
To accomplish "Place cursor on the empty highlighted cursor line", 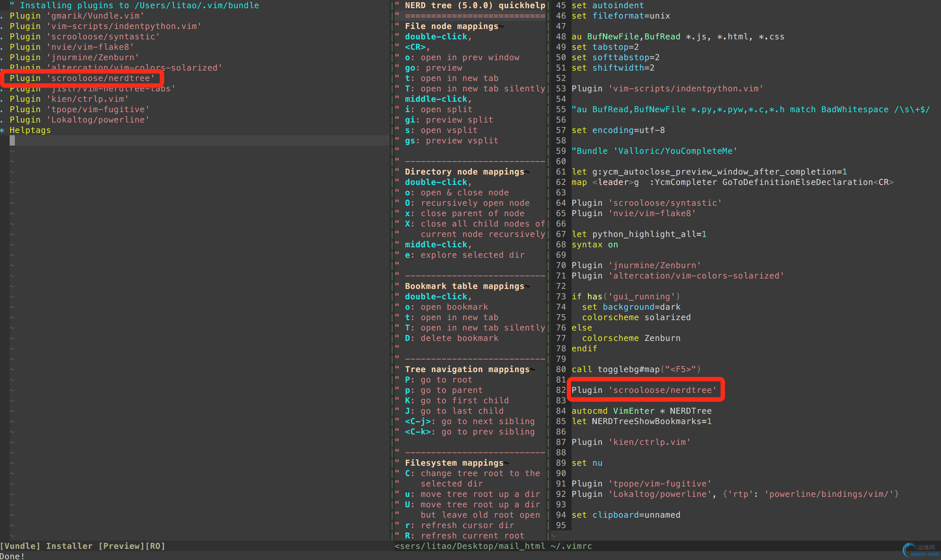I will 199,140.
